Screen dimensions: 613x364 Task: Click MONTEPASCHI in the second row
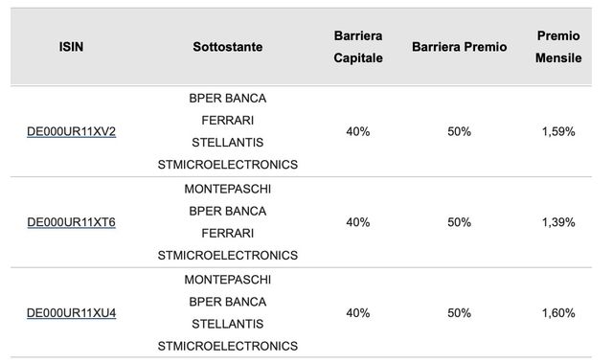coord(228,189)
